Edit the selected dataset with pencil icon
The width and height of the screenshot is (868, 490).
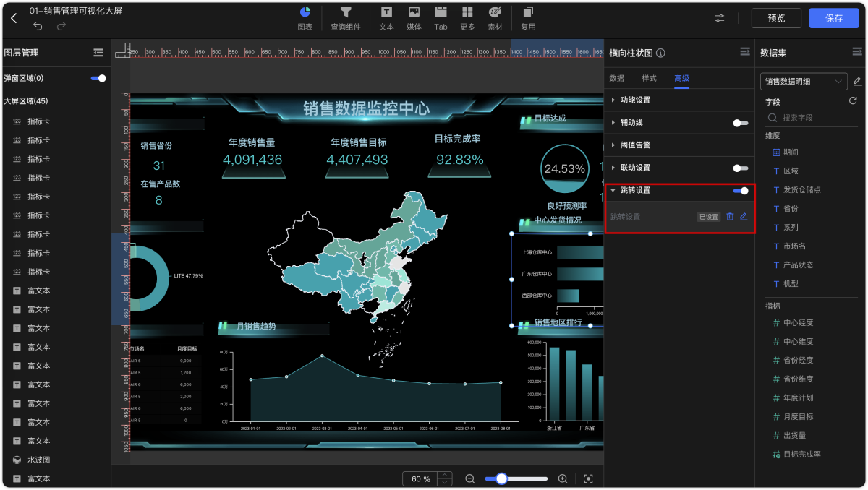coord(857,81)
